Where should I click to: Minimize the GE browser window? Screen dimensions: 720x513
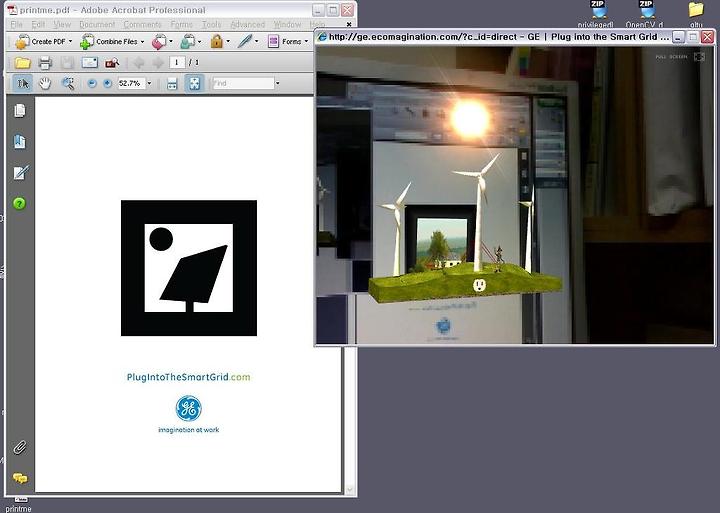coord(678,37)
